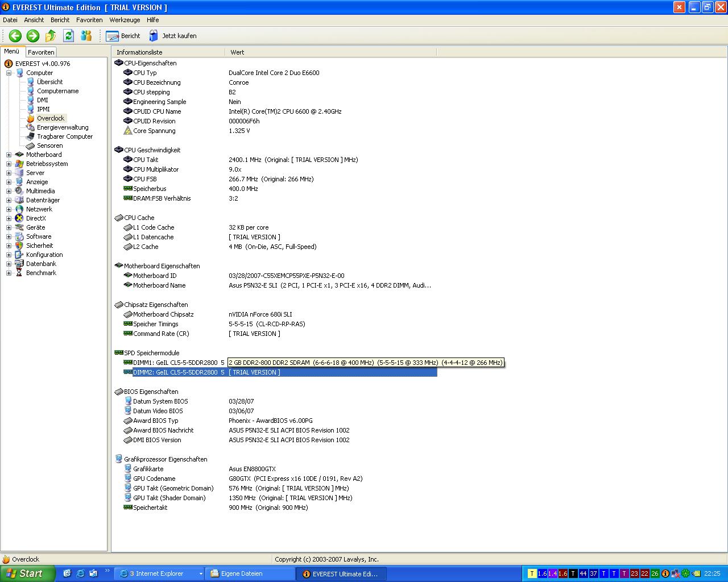728x582 pixels.
Task: Expand the Anzeige tree node
Action: 9,182
